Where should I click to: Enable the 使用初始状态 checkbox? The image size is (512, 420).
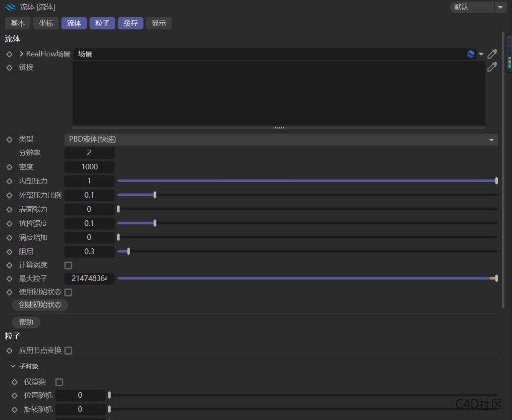coord(68,292)
